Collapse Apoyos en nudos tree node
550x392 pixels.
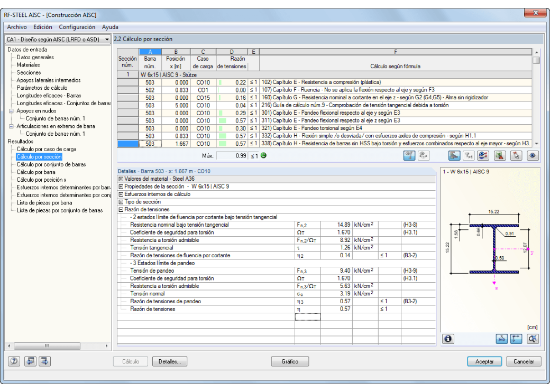point(11,111)
